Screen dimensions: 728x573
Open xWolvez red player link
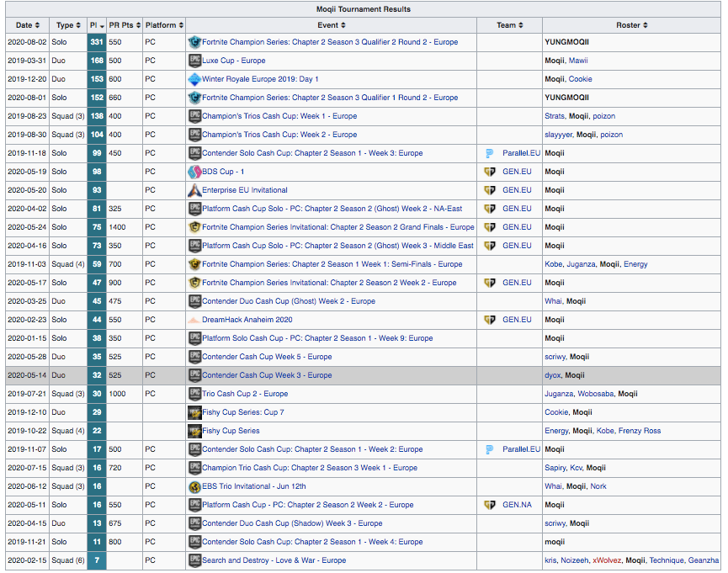(x=606, y=560)
